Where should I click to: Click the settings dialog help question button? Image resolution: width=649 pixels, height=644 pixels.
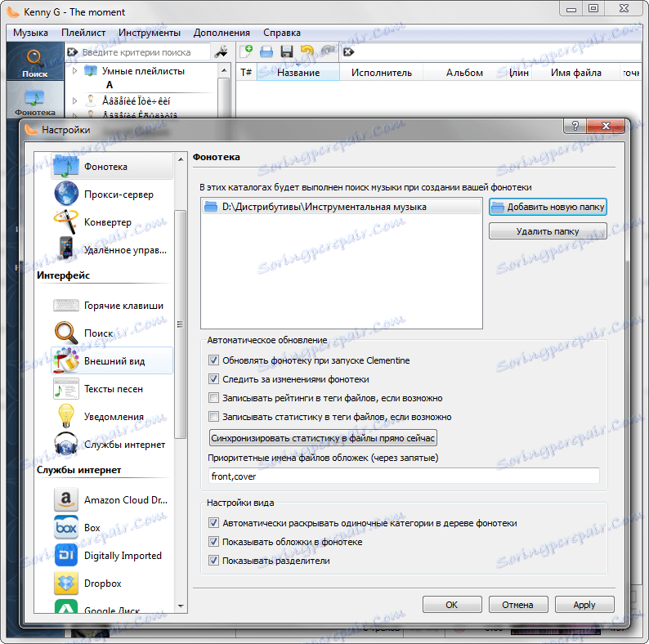click(x=575, y=126)
